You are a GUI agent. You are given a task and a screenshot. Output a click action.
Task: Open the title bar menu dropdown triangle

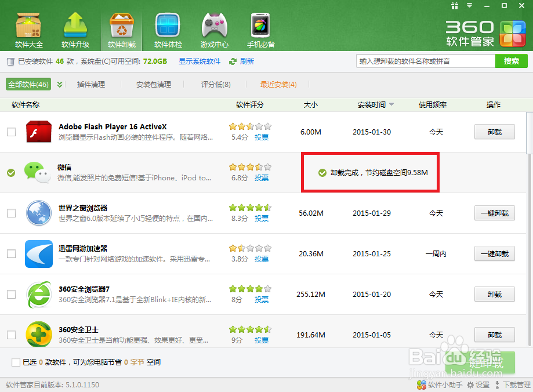(x=469, y=5)
